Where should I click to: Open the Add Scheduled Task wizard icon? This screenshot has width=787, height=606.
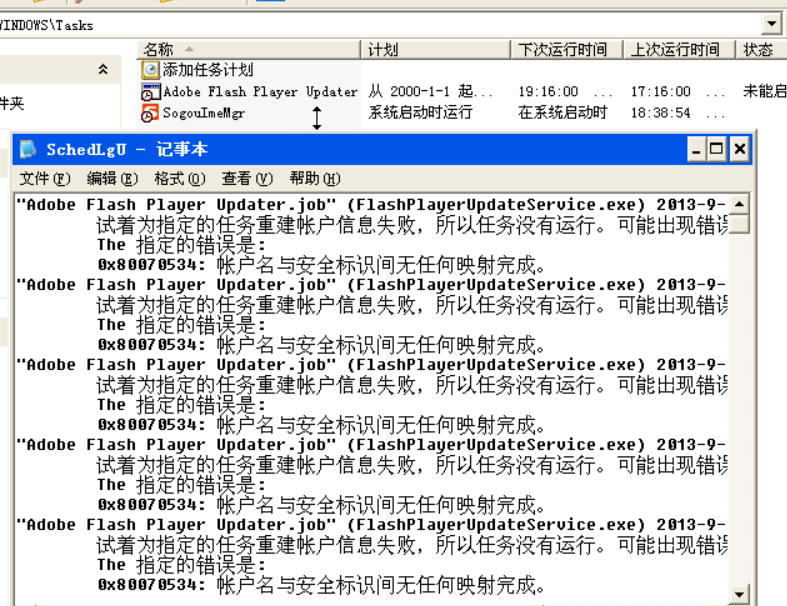150,70
